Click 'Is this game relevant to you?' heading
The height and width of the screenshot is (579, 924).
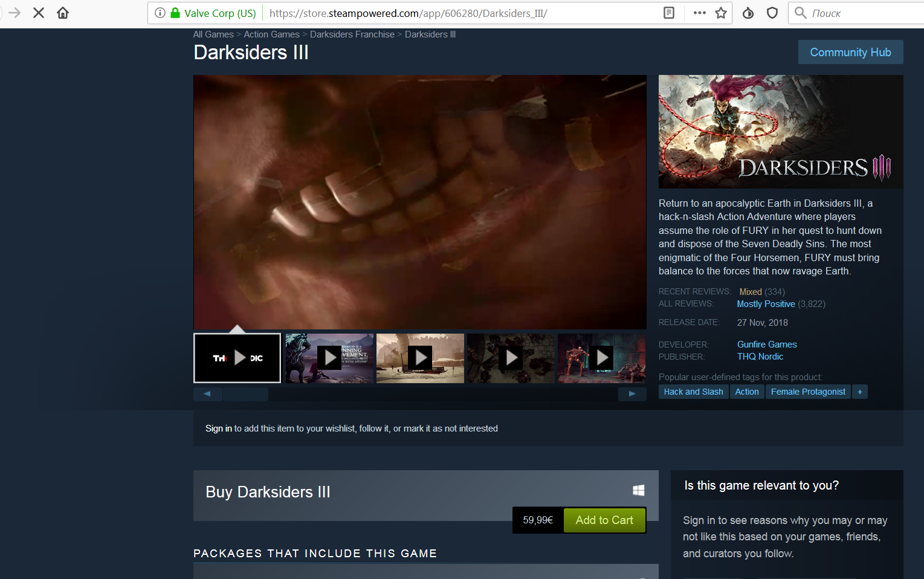(761, 485)
